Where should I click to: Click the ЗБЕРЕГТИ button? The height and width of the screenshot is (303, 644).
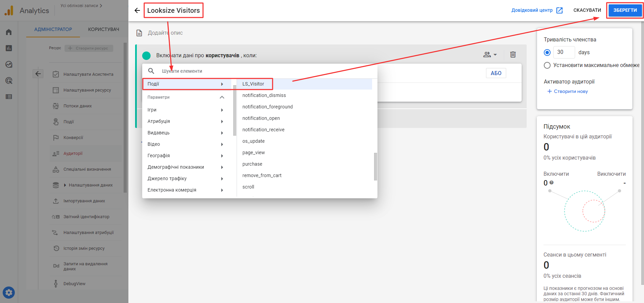tap(625, 10)
